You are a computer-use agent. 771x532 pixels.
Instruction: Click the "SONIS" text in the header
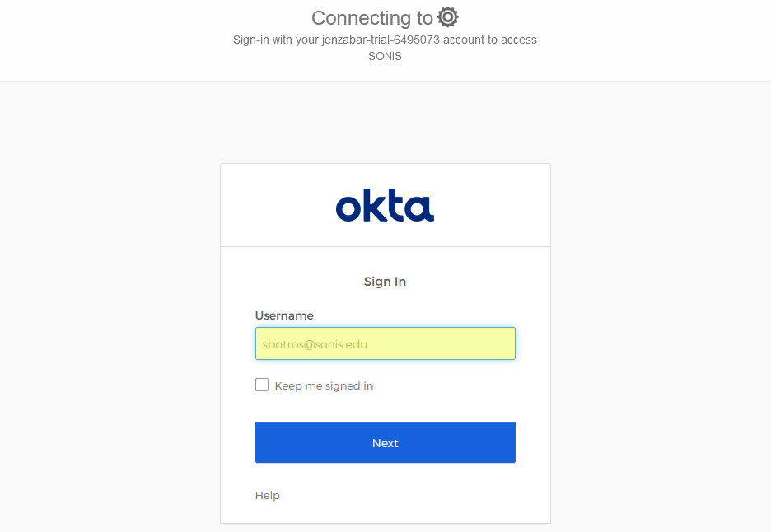(x=385, y=57)
